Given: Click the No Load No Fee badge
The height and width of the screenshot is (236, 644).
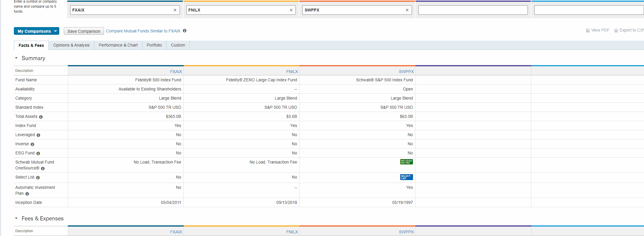Looking at the screenshot, I should pyautogui.click(x=406, y=162).
